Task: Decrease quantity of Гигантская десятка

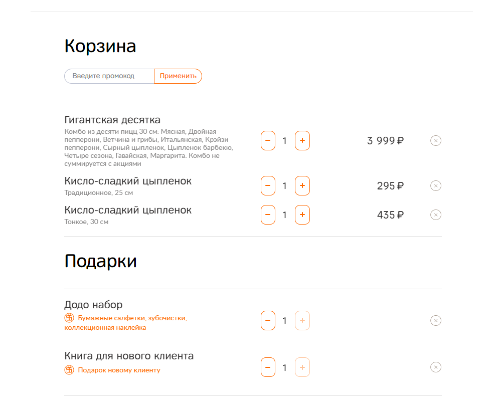Action: point(268,140)
